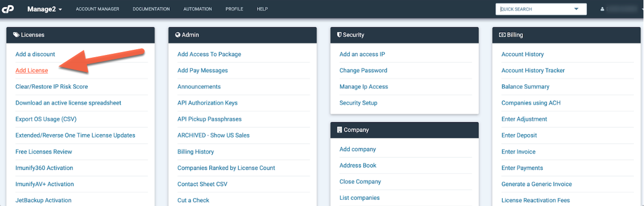Click Download an active license spreadsheet
Screen dimensions: 644x206
click(x=68, y=103)
